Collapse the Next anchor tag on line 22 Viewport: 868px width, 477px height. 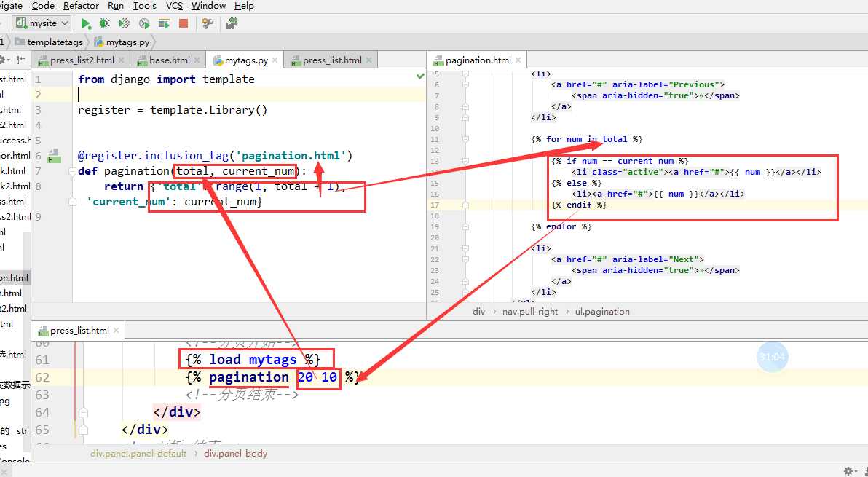pos(465,259)
